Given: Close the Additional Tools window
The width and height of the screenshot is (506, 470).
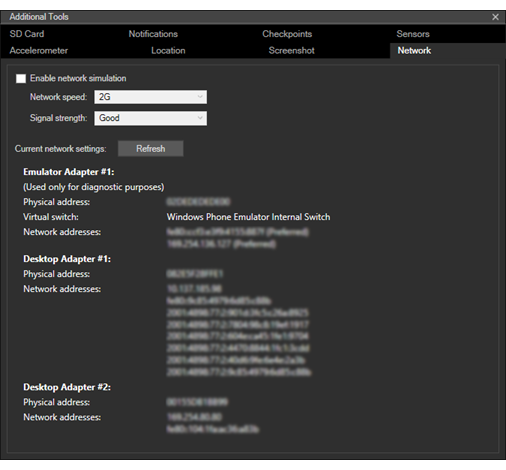Looking at the screenshot, I should coord(495,17).
